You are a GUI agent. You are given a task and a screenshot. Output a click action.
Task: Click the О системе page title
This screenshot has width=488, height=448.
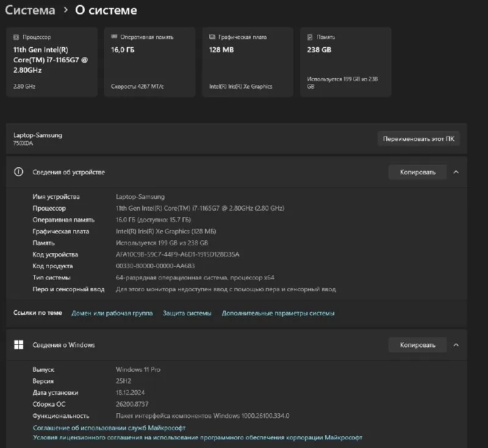[106, 10]
